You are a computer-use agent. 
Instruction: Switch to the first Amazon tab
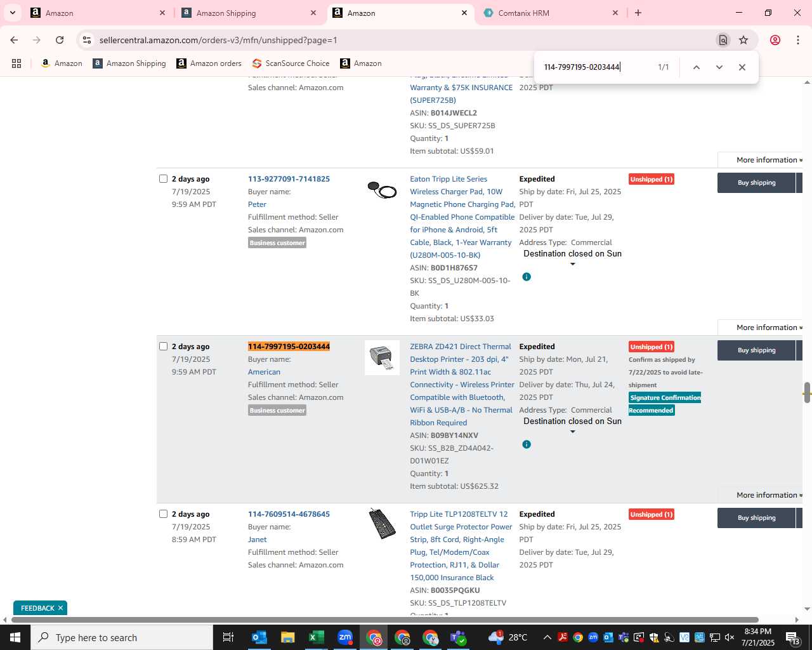[x=98, y=13]
